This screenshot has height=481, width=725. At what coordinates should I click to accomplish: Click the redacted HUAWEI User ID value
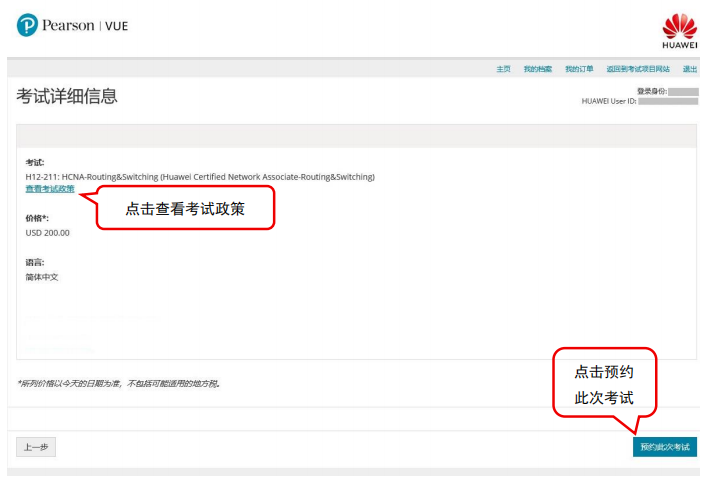click(x=668, y=101)
